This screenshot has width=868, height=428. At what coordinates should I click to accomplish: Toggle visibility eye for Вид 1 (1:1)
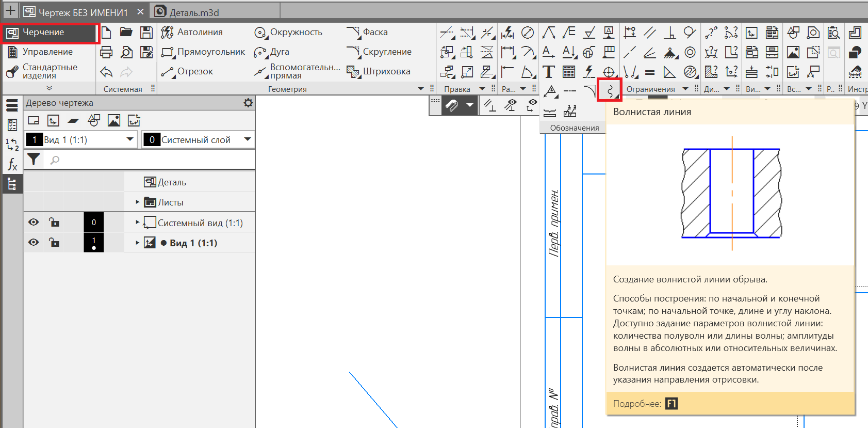(34, 242)
